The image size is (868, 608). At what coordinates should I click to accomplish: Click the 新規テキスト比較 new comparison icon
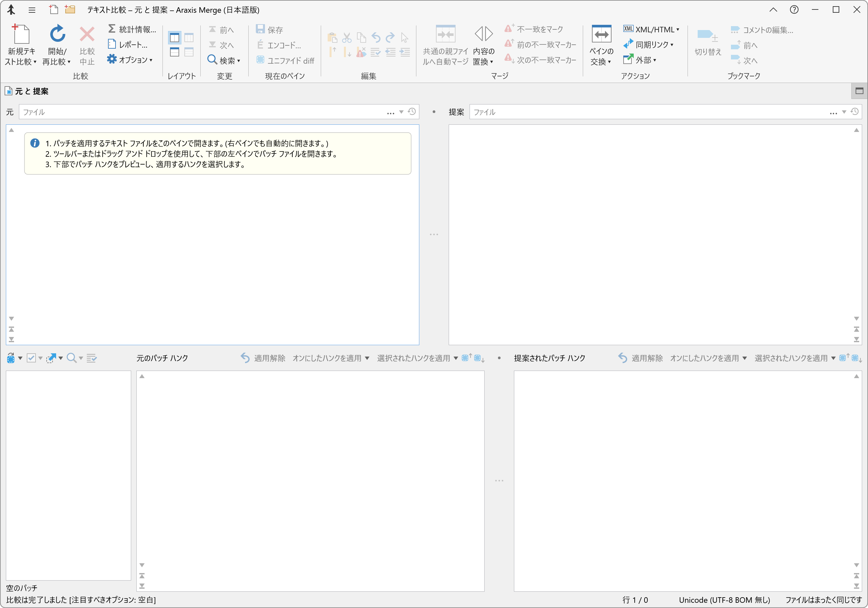click(x=21, y=35)
